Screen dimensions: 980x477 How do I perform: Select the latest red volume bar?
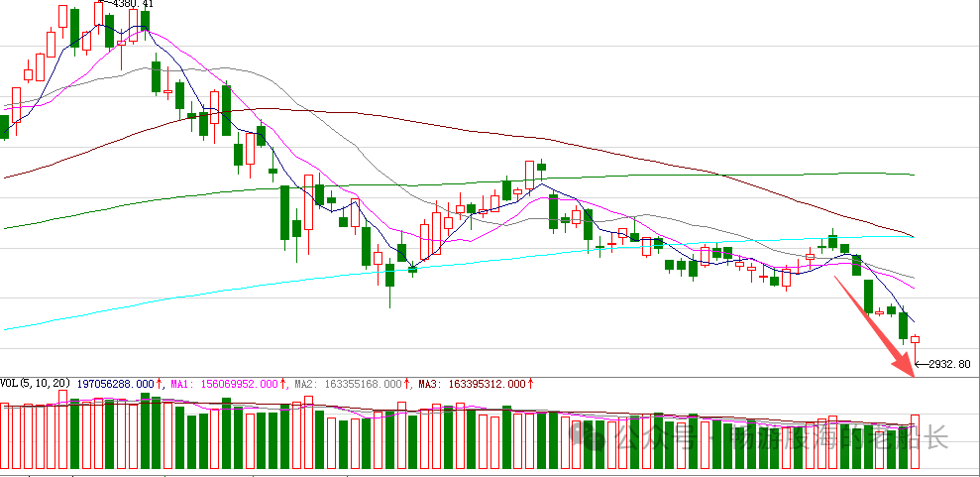tap(915, 441)
